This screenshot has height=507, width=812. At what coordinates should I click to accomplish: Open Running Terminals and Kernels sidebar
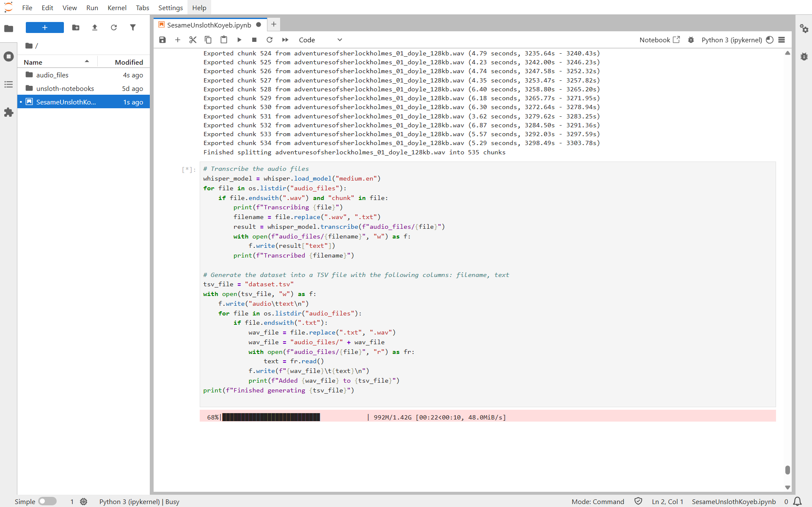pyautogui.click(x=8, y=57)
